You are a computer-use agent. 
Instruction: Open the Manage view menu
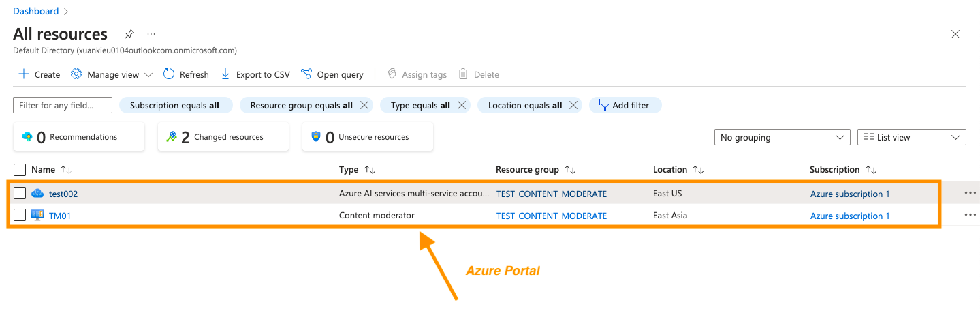point(112,74)
